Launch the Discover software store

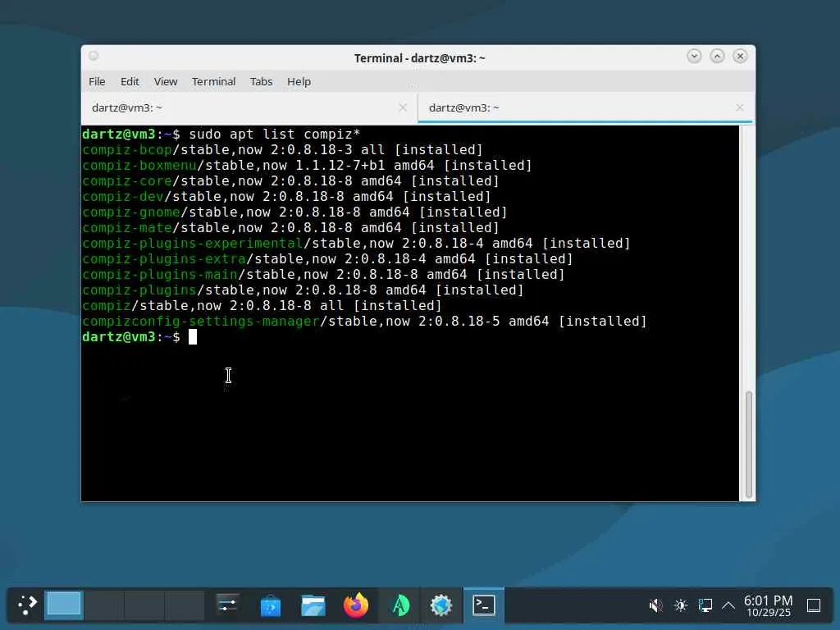pyautogui.click(x=271, y=605)
